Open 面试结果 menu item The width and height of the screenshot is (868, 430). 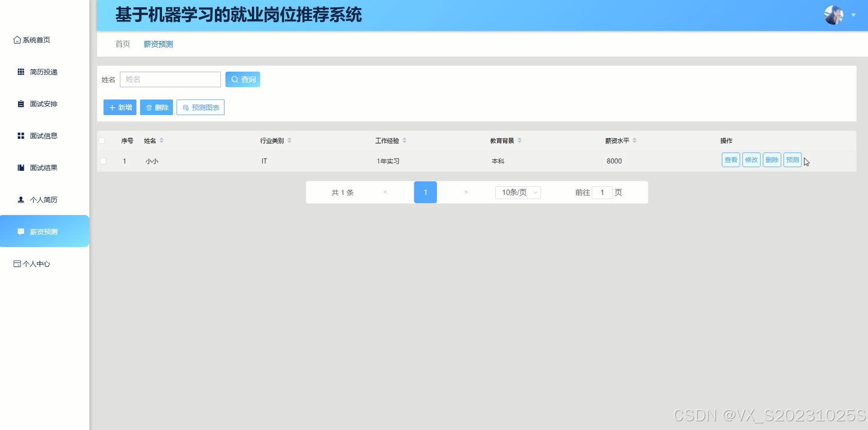(45, 168)
